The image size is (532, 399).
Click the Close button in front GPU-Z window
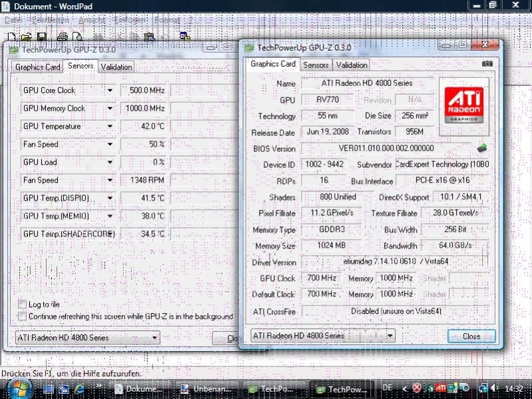(x=471, y=336)
